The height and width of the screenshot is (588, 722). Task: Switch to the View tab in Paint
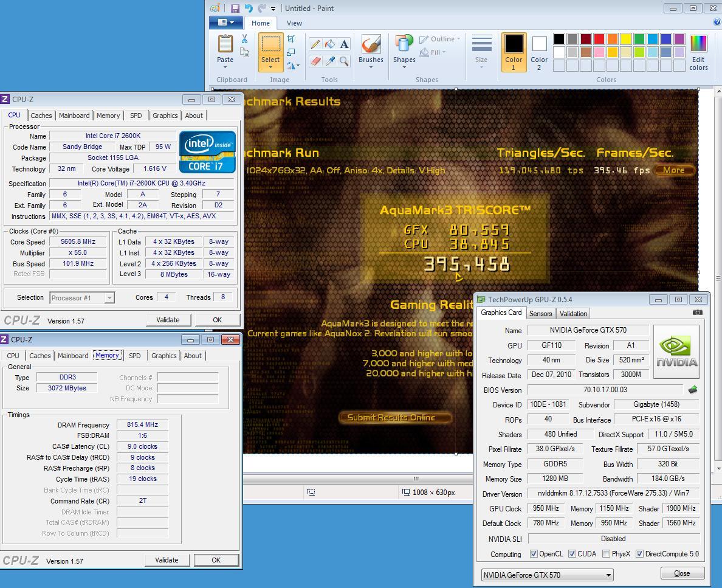tap(294, 23)
